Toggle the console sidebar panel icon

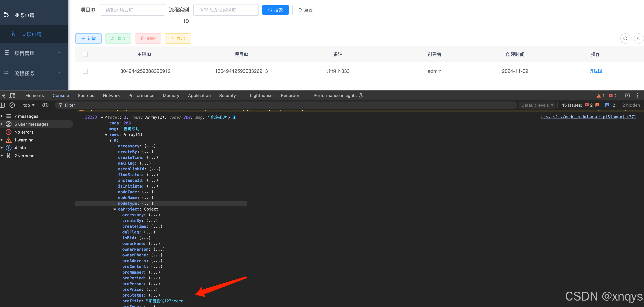point(3,105)
